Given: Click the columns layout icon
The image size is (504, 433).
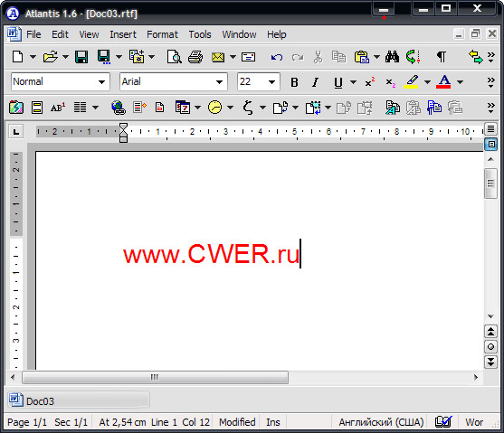Looking at the screenshot, I should pyautogui.click(x=80, y=108).
